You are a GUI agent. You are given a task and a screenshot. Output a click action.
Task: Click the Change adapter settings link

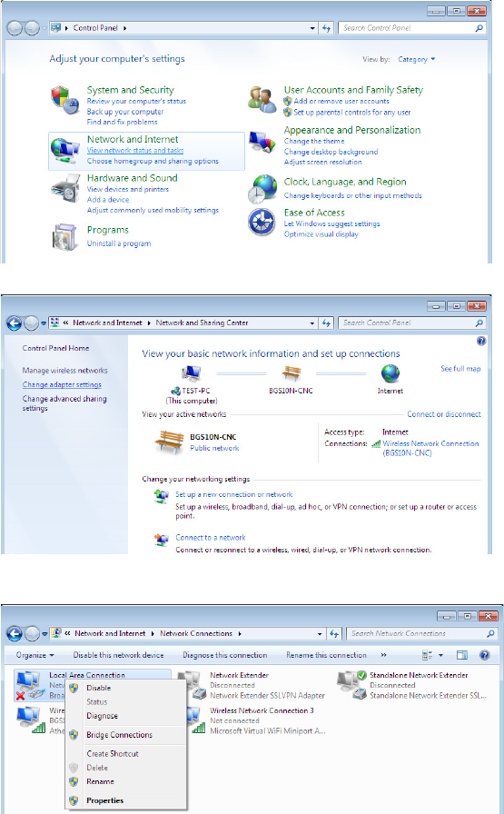tap(62, 384)
